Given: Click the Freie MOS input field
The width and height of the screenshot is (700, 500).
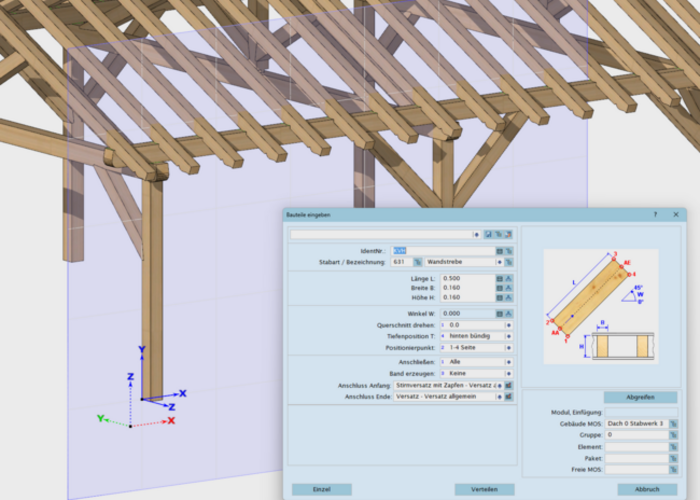Looking at the screenshot, I should click(x=637, y=470).
